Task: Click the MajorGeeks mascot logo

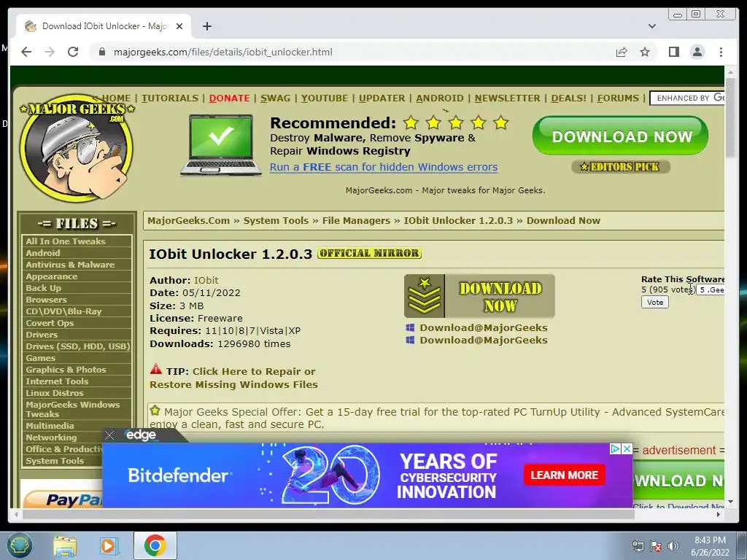Action: point(77,147)
